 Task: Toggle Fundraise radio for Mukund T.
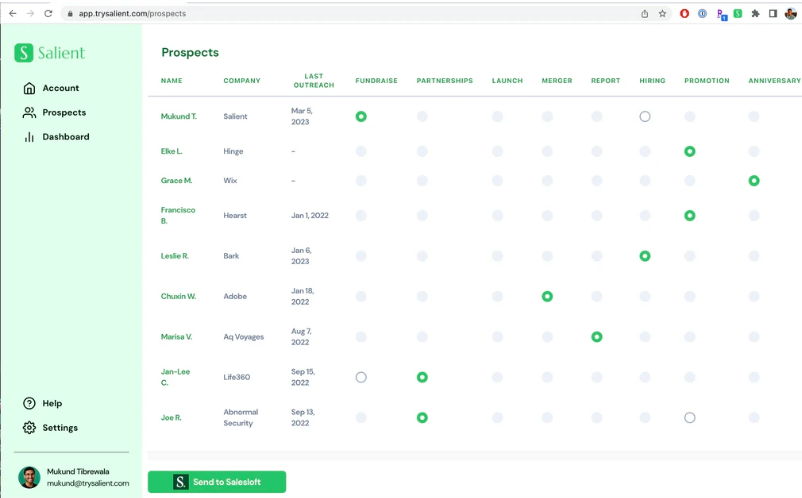click(361, 117)
